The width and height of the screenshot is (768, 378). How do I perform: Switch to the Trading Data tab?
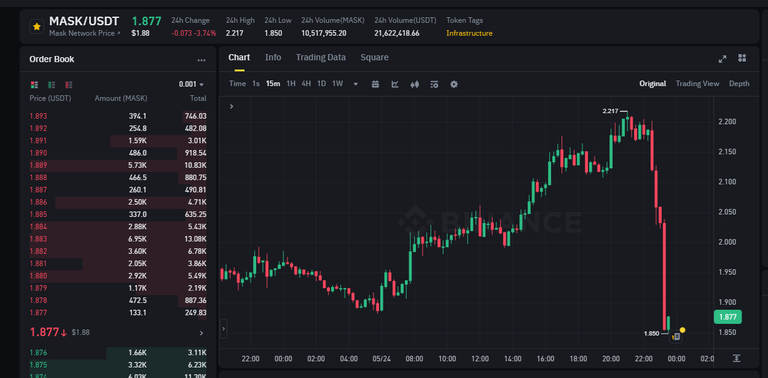pyautogui.click(x=320, y=57)
